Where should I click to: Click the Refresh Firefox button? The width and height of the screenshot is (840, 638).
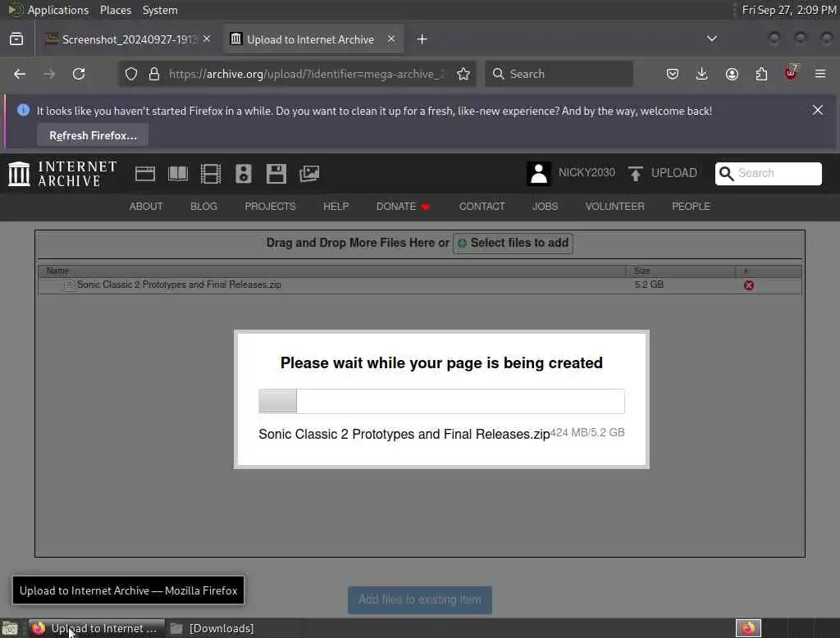[93, 135]
